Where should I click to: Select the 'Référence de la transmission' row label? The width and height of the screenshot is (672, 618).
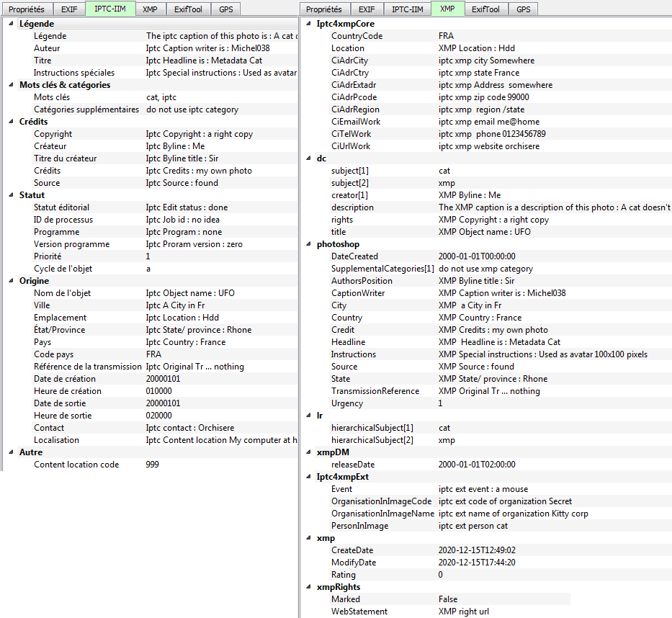[x=88, y=367]
